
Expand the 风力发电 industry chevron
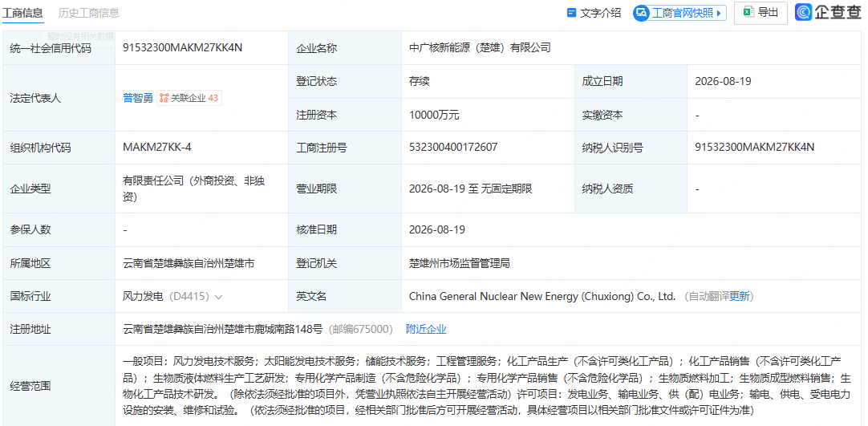point(219,297)
